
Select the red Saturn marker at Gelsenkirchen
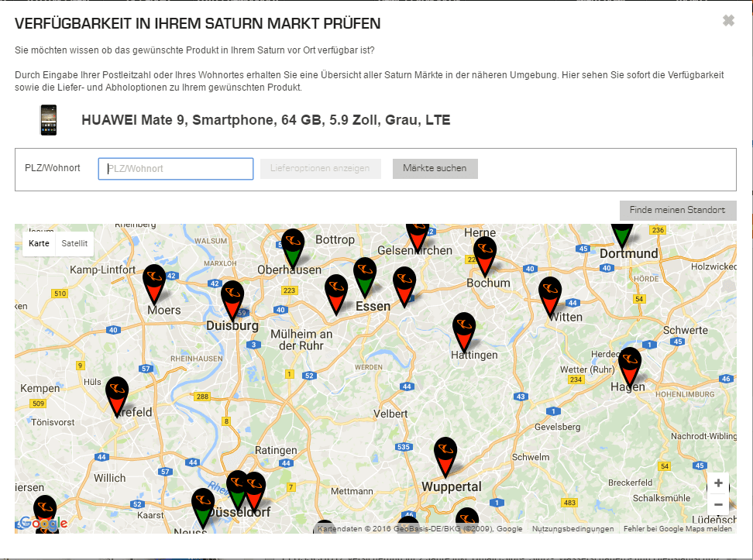click(x=418, y=239)
